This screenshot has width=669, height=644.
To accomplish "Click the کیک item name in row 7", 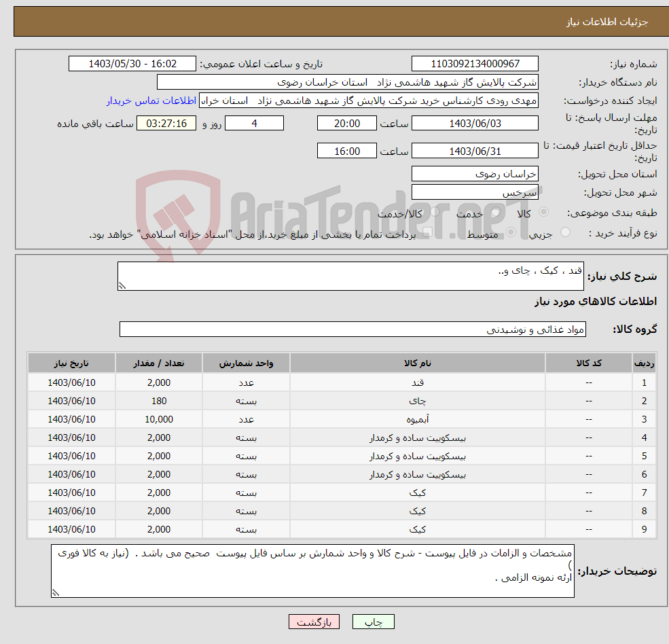I will pos(417,493).
